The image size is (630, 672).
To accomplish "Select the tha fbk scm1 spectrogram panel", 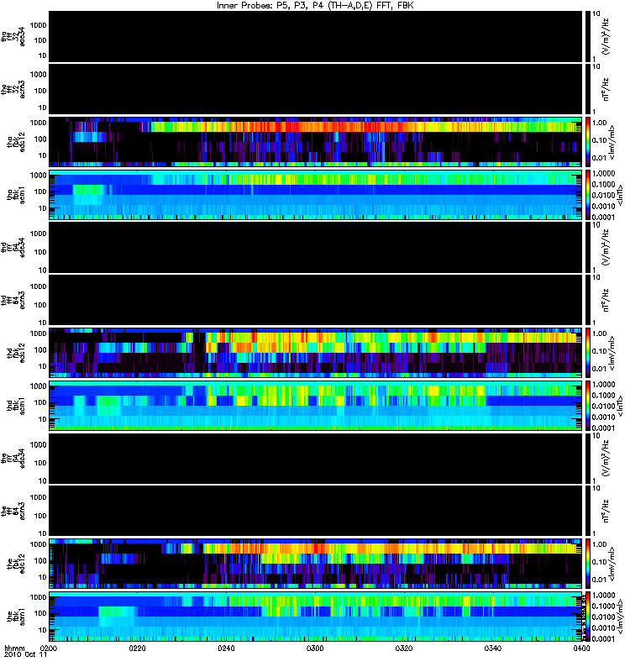I will (x=315, y=195).
